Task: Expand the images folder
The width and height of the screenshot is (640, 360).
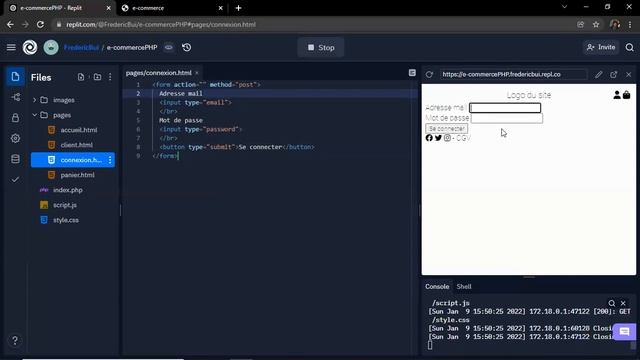Action: pyautogui.click(x=34, y=100)
